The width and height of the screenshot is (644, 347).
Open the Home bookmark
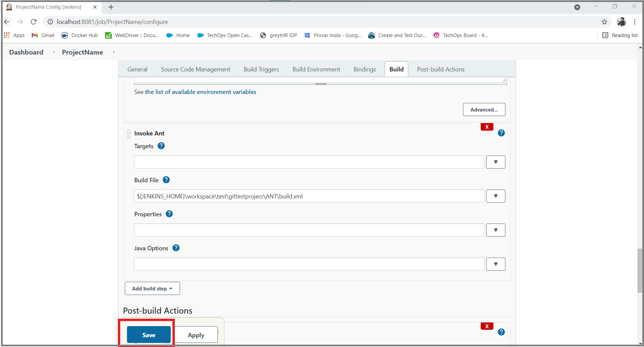click(178, 35)
